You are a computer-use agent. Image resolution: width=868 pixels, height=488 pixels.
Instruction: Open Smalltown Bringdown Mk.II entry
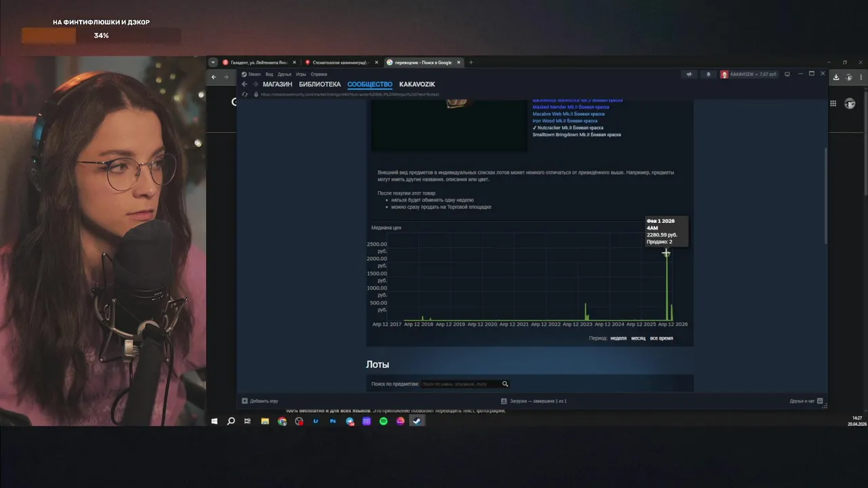pos(577,134)
